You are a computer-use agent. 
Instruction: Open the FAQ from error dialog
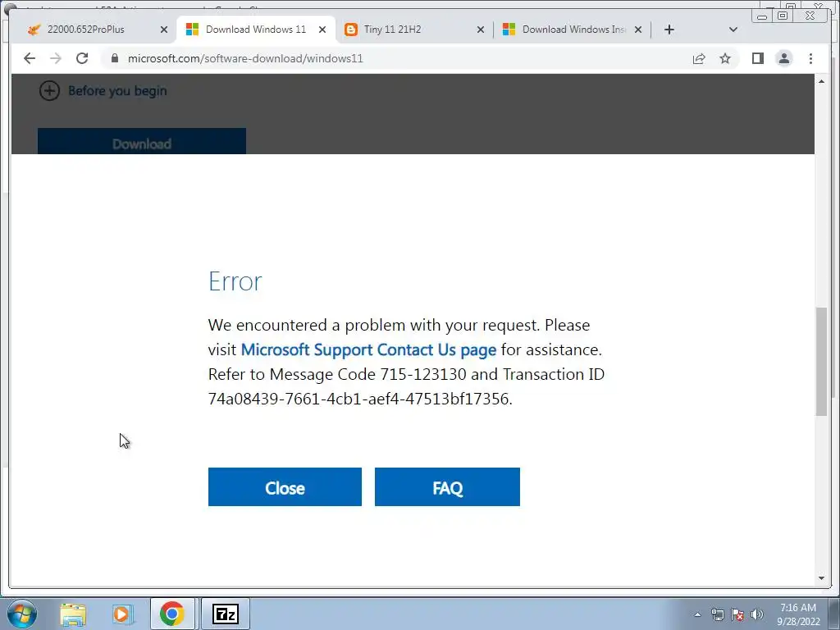tap(447, 487)
